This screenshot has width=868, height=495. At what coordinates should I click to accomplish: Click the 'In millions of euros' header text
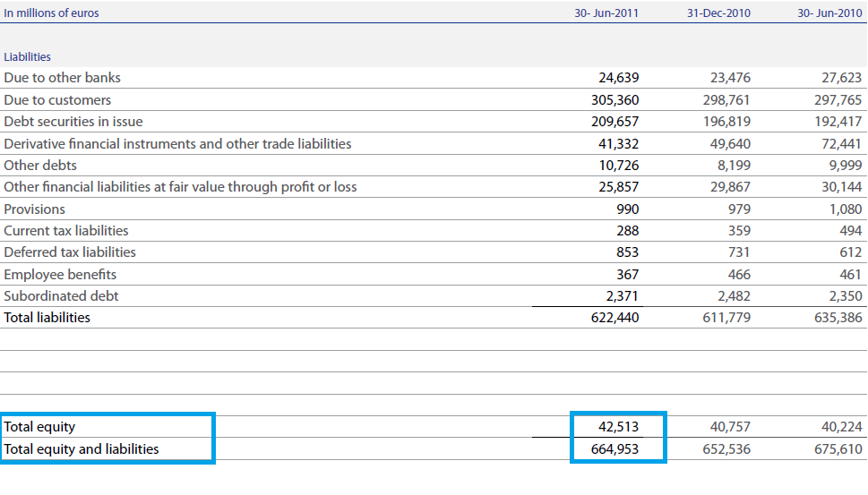pos(51,13)
